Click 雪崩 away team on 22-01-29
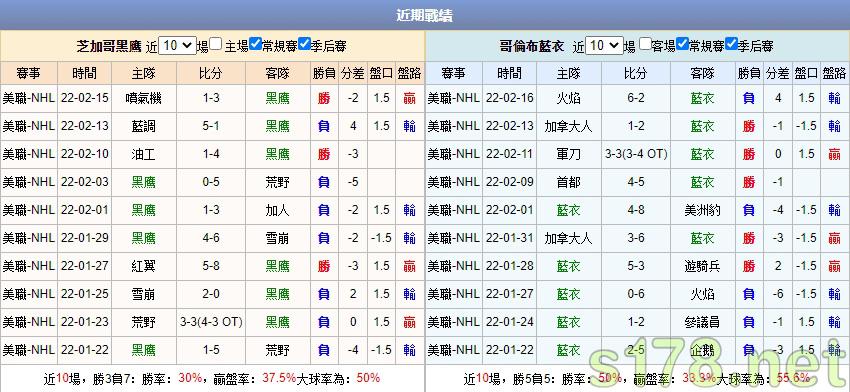The height and width of the screenshot is (392, 850). 278,238
